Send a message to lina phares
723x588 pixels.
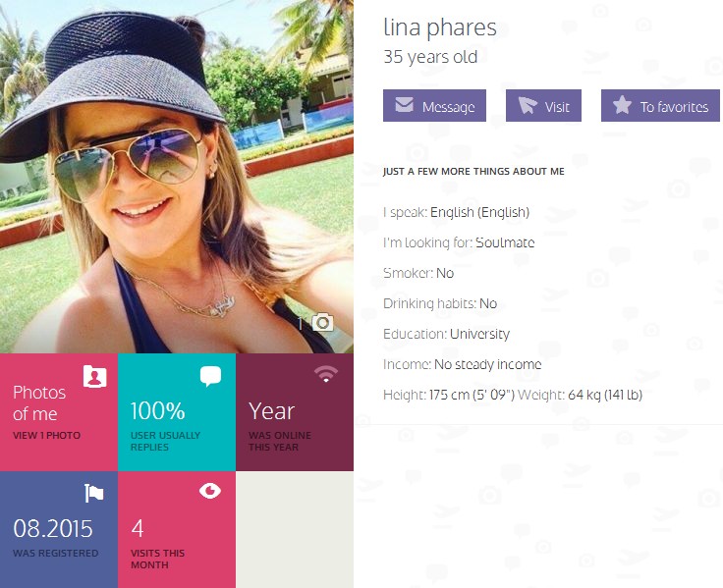434,106
